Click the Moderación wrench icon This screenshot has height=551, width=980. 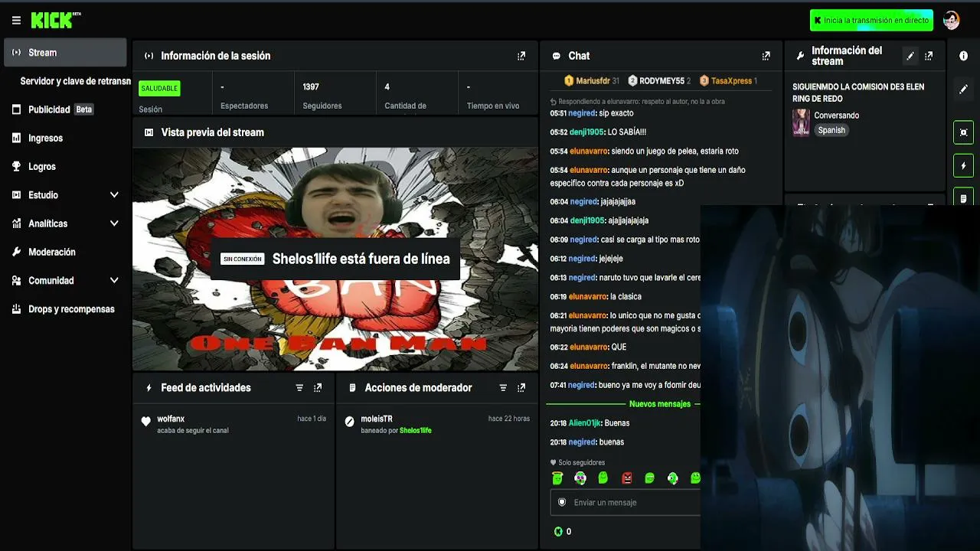pyautogui.click(x=16, y=252)
